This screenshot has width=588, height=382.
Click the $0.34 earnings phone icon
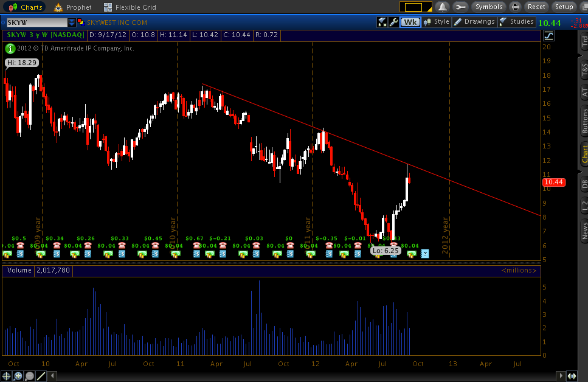coord(57,245)
